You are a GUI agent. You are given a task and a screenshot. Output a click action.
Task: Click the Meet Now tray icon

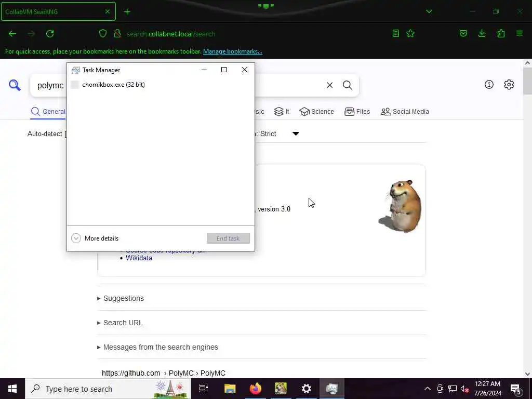tap(440, 389)
